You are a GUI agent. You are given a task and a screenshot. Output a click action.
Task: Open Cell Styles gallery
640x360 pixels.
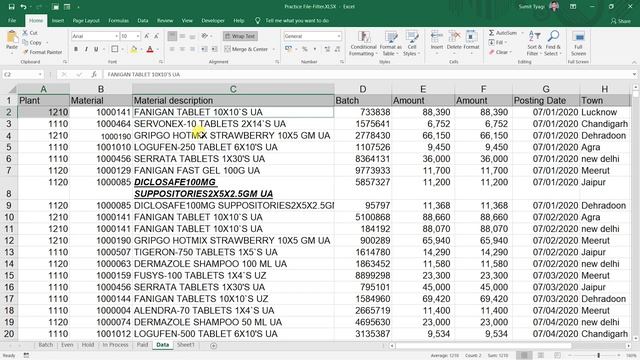click(x=411, y=44)
